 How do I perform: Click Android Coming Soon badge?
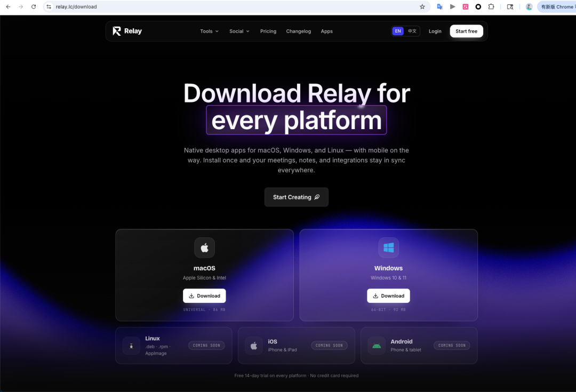click(x=452, y=346)
